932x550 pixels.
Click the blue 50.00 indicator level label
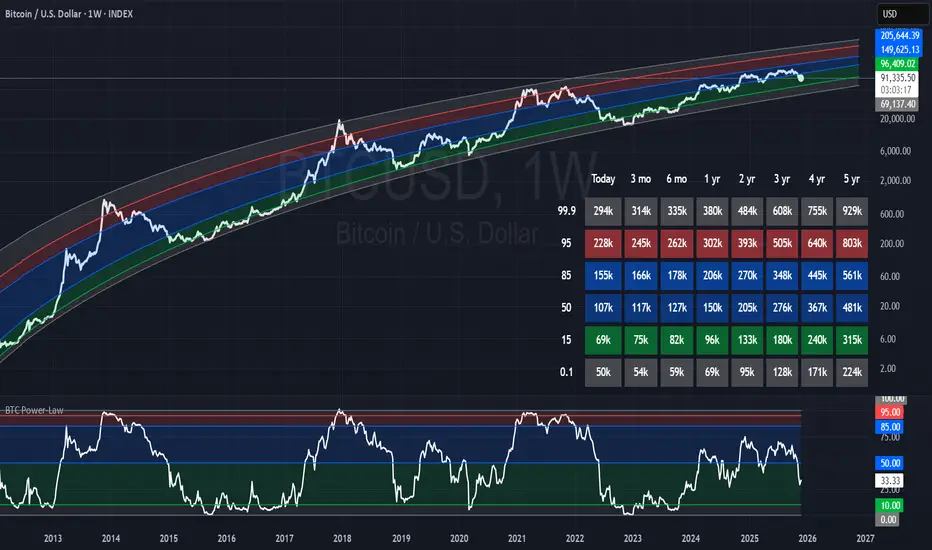890,463
